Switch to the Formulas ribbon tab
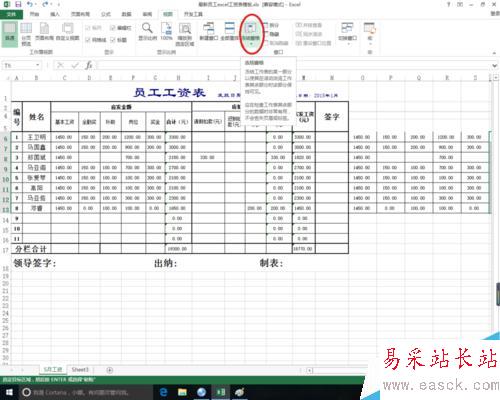Image resolution: width=500 pixels, height=400 pixels. click(106, 14)
